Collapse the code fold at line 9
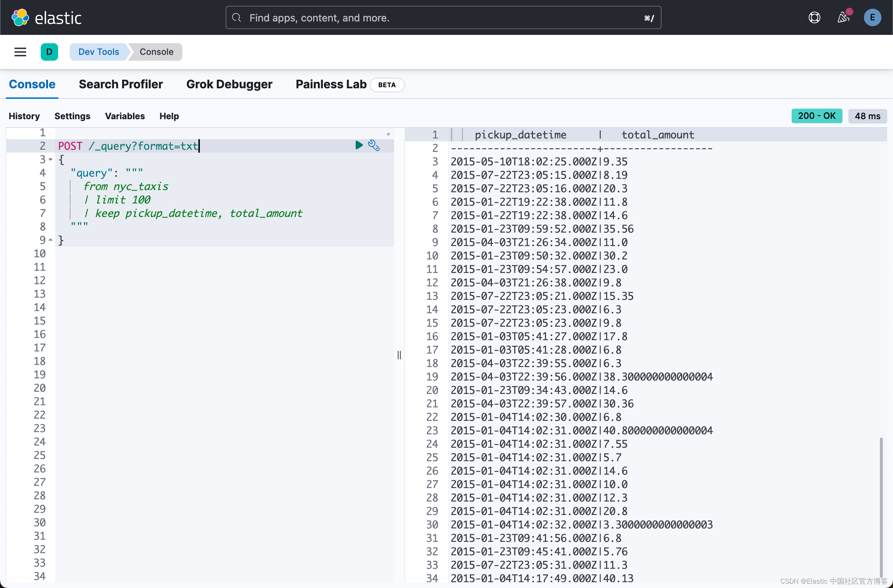The height and width of the screenshot is (588, 893). tap(50, 240)
